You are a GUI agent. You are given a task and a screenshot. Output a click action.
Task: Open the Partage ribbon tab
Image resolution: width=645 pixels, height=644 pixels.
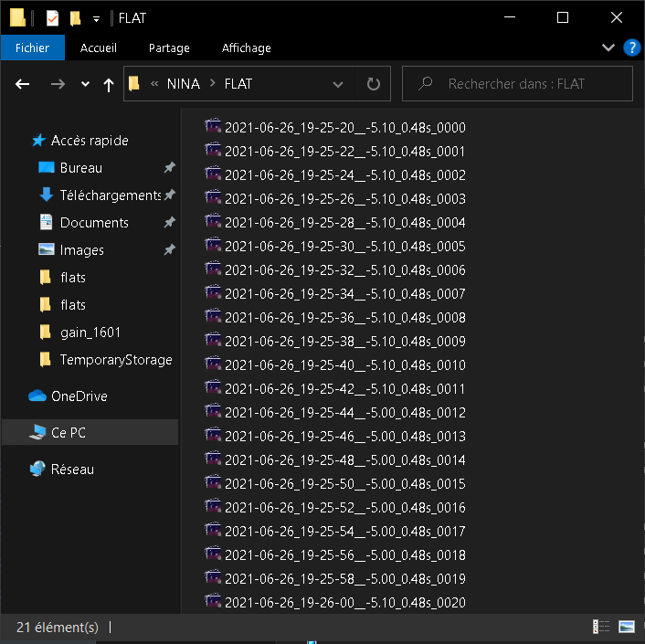(169, 48)
